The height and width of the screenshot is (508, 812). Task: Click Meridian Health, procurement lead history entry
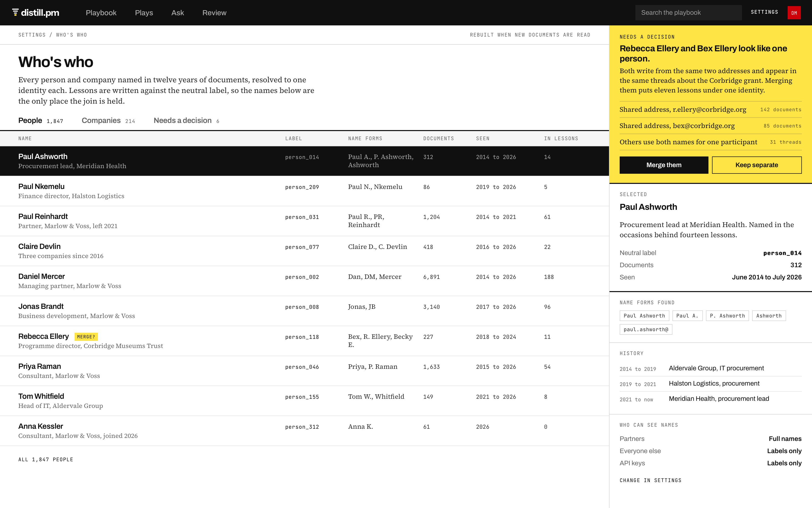[710, 399]
